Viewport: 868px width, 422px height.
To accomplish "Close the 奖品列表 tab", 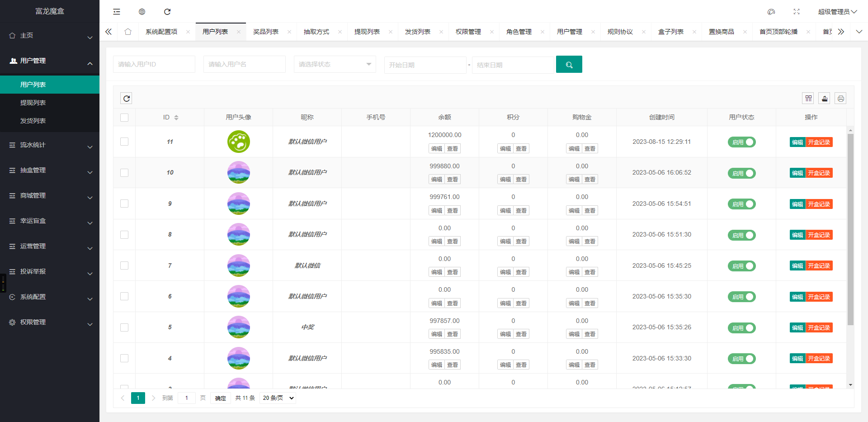I will click(289, 32).
